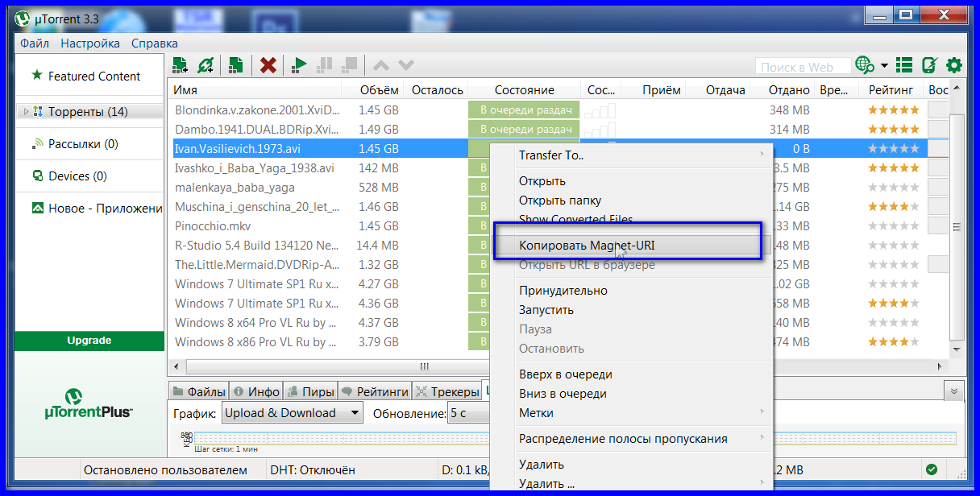Switch to the Пиры tab
This screenshot has height=496, width=980.
[x=311, y=392]
